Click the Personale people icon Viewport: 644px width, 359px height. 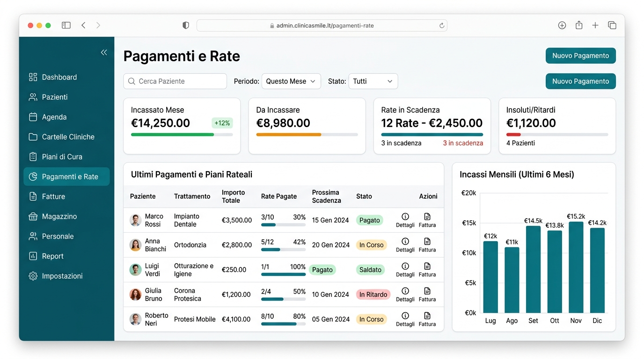(x=33, y=236)
